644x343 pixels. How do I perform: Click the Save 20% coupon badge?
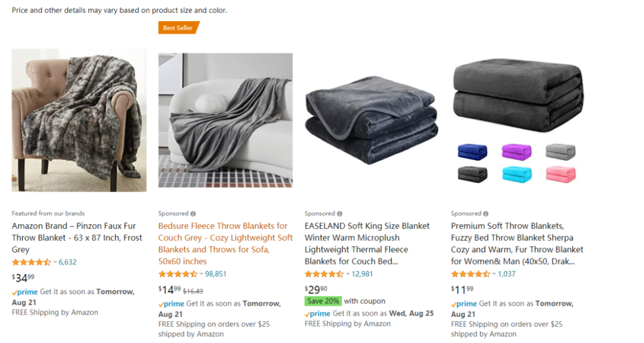tap(323, 301)
